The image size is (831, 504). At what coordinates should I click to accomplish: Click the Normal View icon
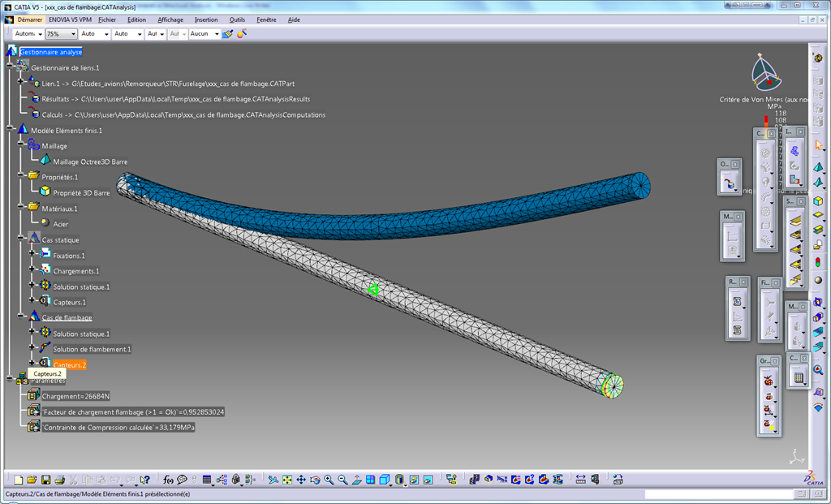[x=357, y=480]
